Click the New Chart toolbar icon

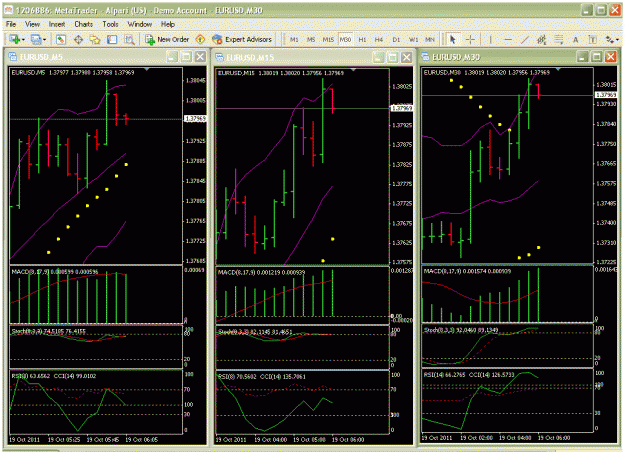point(15,39)
